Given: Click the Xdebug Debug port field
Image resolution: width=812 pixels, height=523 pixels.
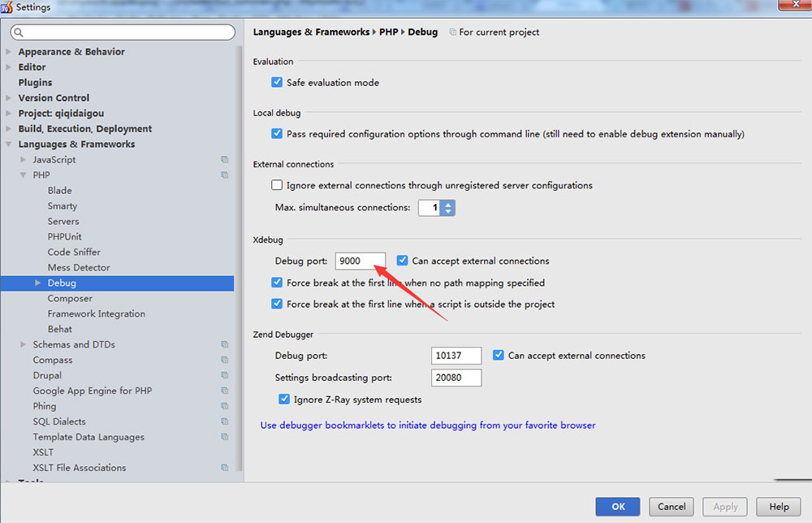Looking at the screenshot, I should [360, 261].
